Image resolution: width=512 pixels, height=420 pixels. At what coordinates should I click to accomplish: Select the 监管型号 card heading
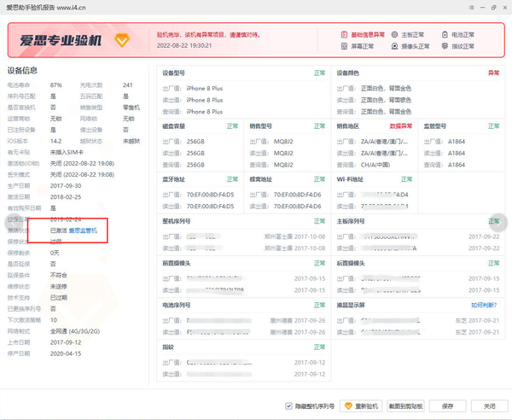(x=435, y=126)
